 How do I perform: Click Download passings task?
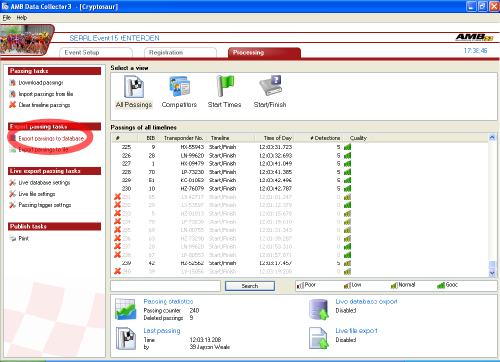point(41,83)
